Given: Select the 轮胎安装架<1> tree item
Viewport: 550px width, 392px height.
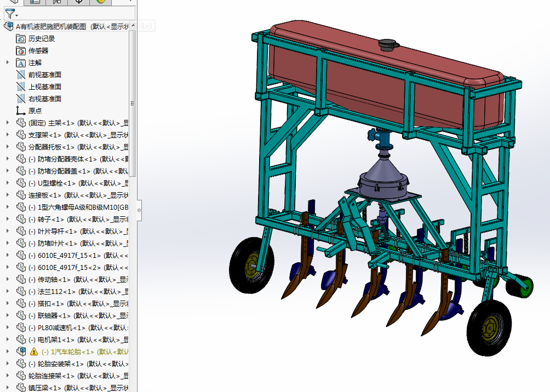Looking at the screenshot, I should [x=78, y=364].
